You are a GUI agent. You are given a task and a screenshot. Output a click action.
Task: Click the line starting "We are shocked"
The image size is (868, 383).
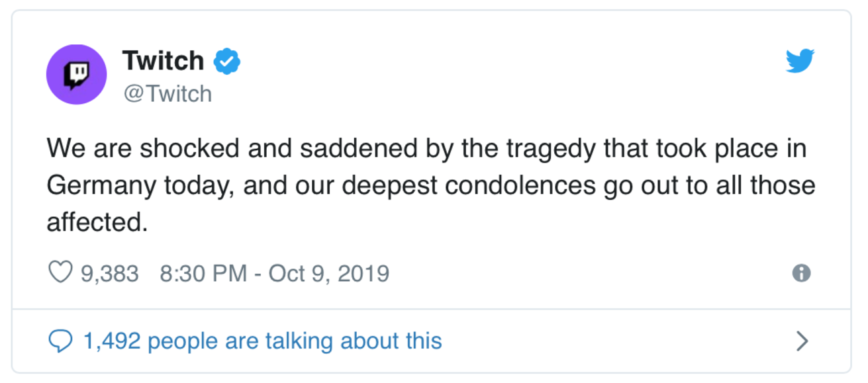click(427, 149)
